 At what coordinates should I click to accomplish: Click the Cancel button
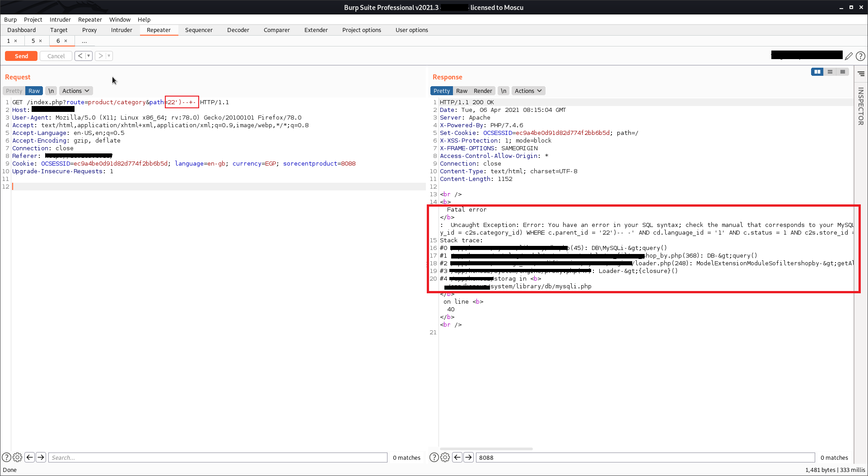coord(56,56)
